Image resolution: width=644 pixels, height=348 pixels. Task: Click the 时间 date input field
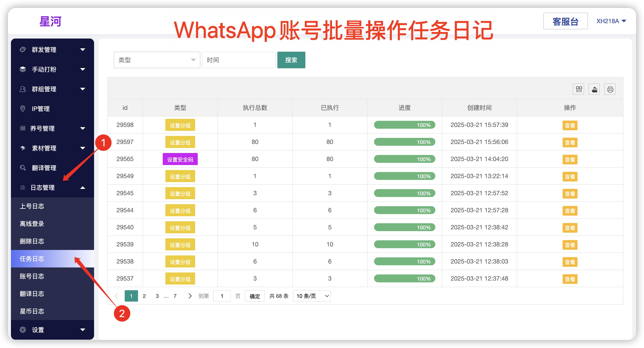(x=238, y=60)
